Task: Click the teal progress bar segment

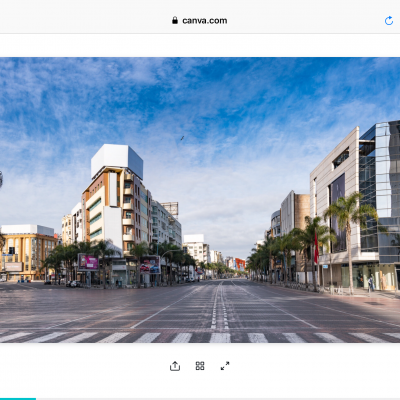Action: (18, 399)
